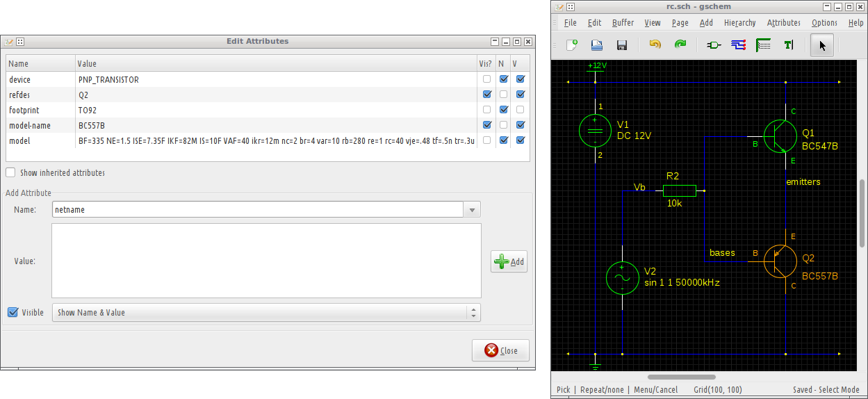
Task: Open the Help menu
Action: 855,23
